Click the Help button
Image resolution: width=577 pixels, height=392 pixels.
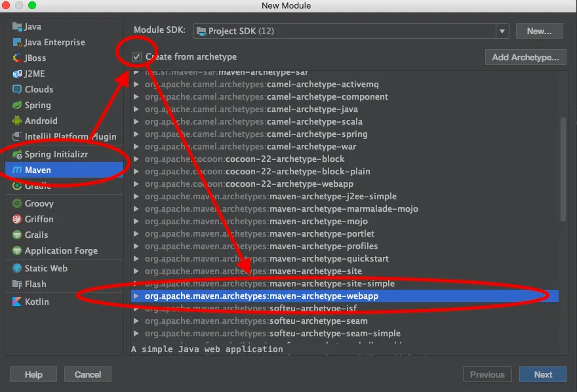point(33,375)
